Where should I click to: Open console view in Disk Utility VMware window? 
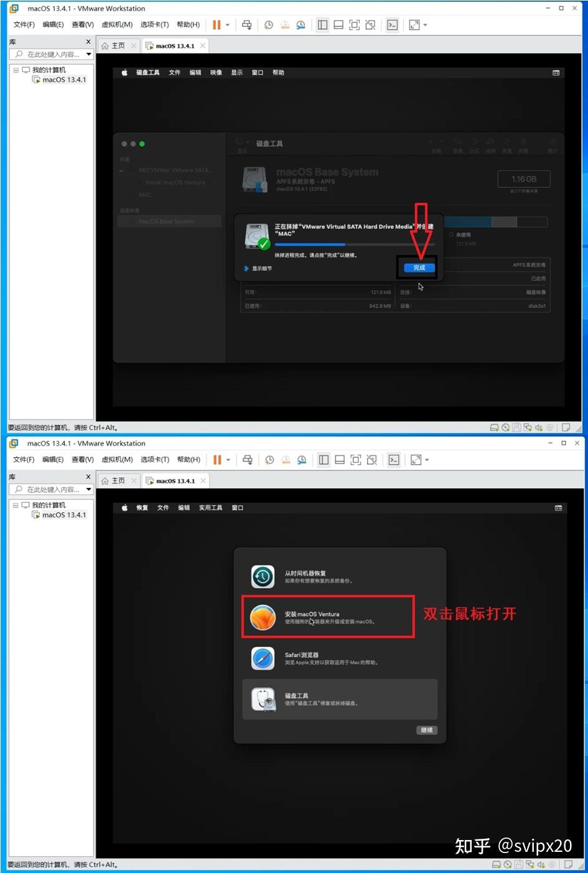[393, 25]
